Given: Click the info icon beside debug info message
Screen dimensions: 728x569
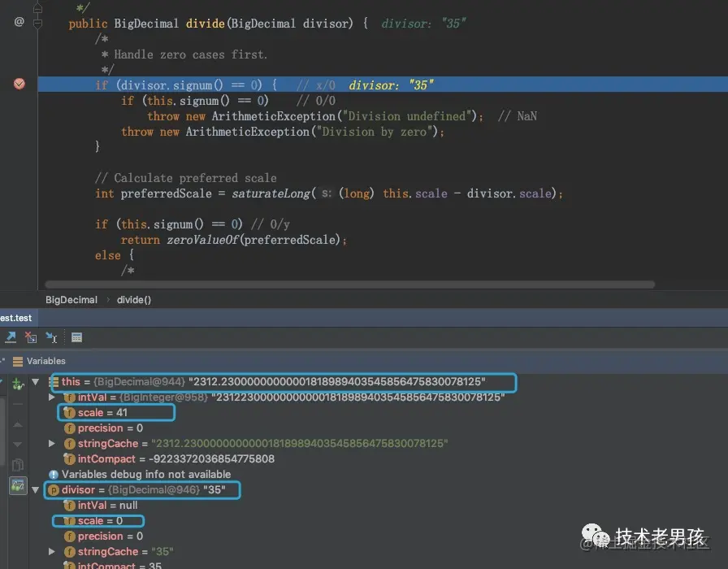Looking at the screenshot, I should (x=54, y=475).
